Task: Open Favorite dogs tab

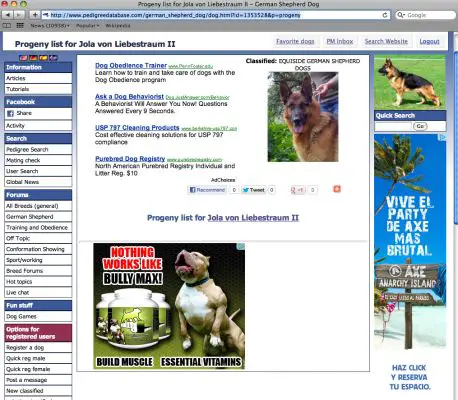Action: 295,41
